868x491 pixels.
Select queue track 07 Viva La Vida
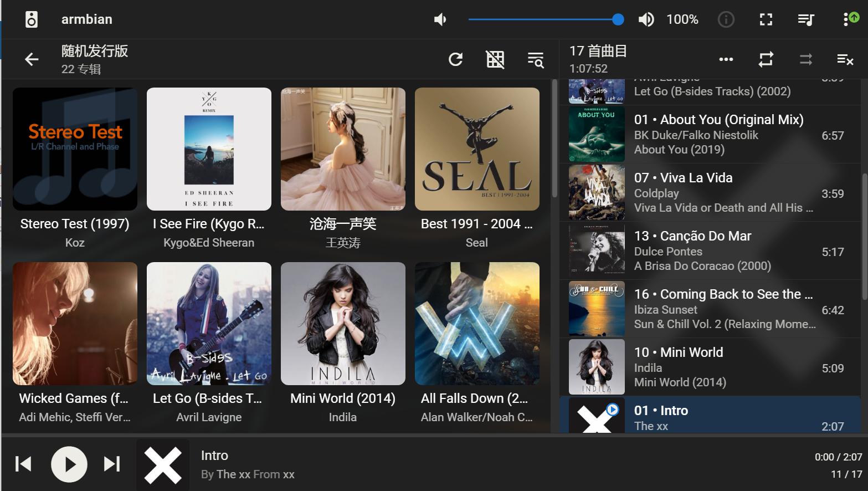tap(710, 192)
